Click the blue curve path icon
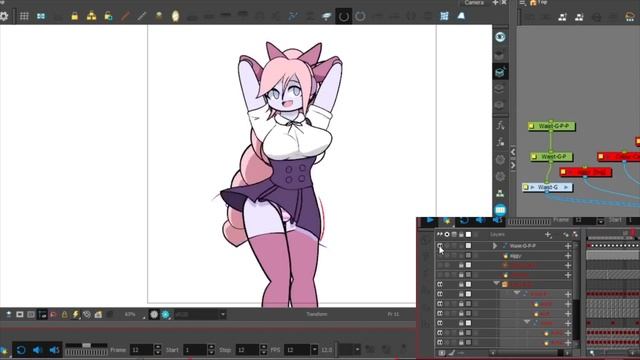 [293, 16]
